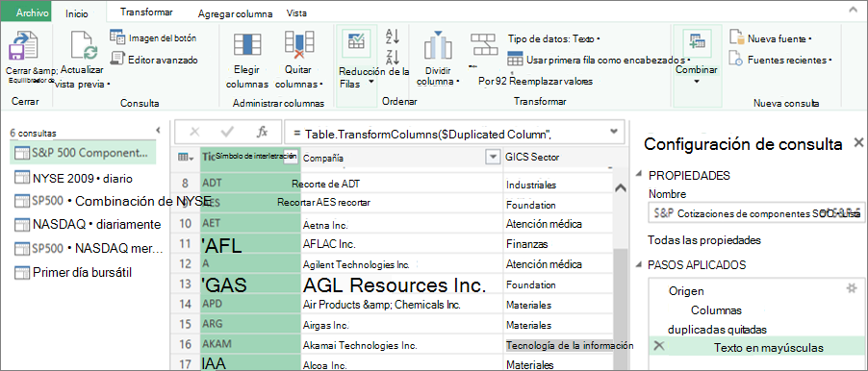This screenshot has width=868, height=371.
Task: Click the Actualizar vista previa icon
Action: pyautogui.click(x=84, y=45)
